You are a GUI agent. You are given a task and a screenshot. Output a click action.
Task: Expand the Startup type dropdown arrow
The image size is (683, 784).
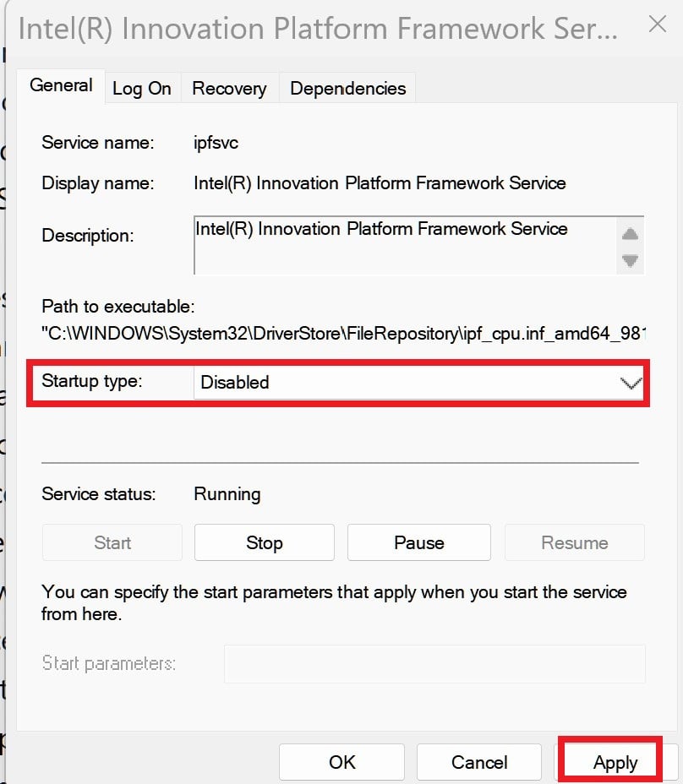(x=631, y=383)
